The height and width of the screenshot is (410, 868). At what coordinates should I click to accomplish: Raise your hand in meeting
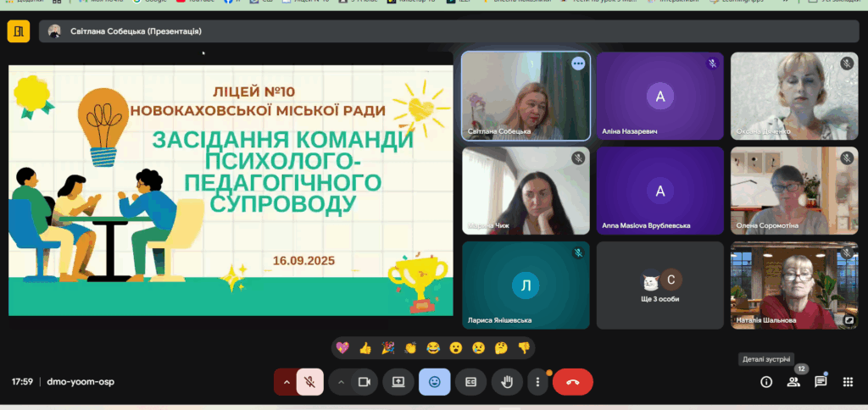tap(507, 382)
